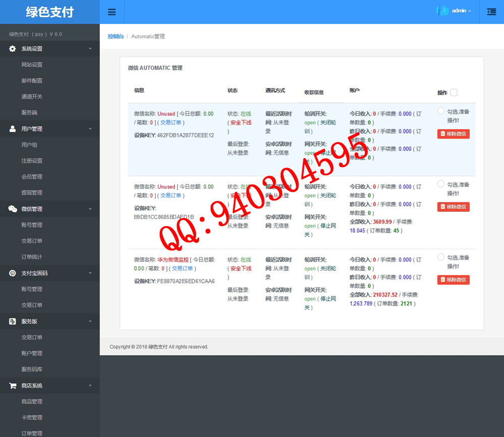Click the WeChat icon beside 微信管理
This screenshot has width=504, height=437.
tap(13, 209)
